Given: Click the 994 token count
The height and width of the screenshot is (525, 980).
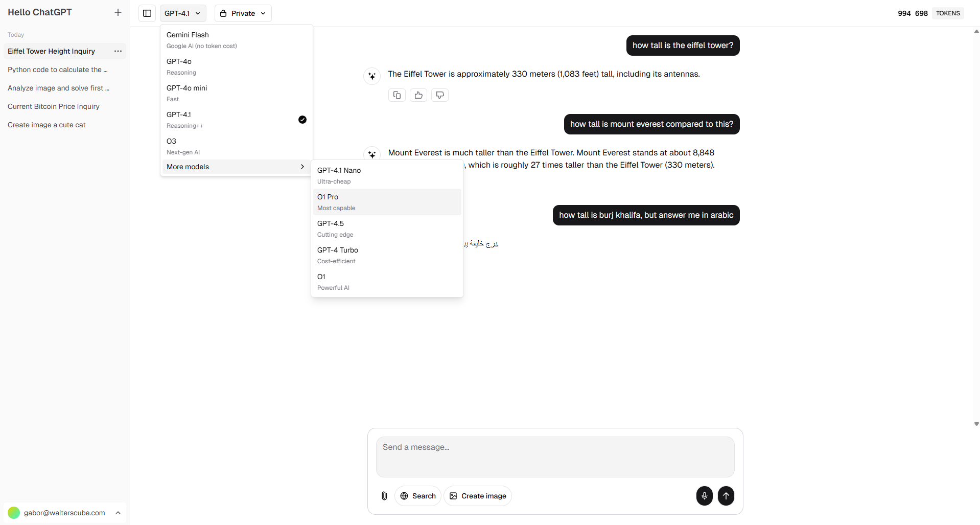Looking at the screenshot, I should tap(904, 13).
